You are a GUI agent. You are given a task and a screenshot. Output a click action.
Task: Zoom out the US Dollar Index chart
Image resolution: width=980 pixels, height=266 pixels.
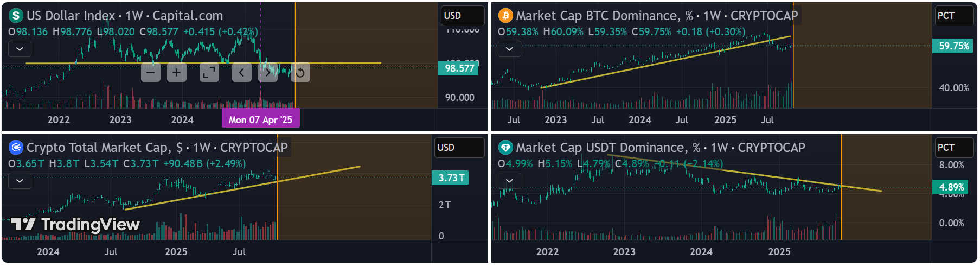[x=151, y=72]
